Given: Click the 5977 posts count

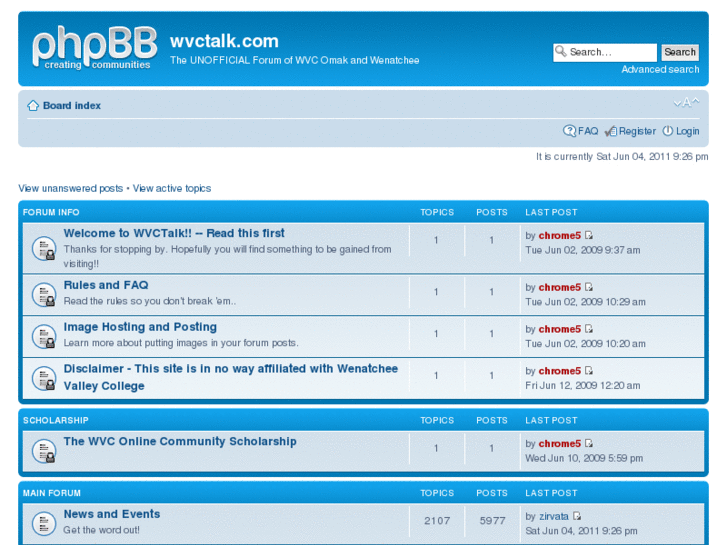Looking at the screenshot, I should pyautogui.click(x=492, y=521).
